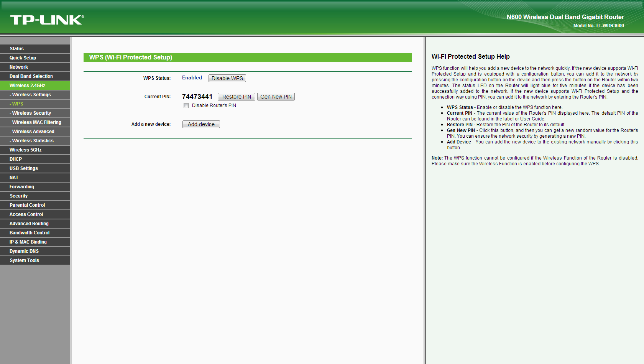Collapse the Wireless 2.4GHz section
644x364 pixels.
[x=35, y=86]
